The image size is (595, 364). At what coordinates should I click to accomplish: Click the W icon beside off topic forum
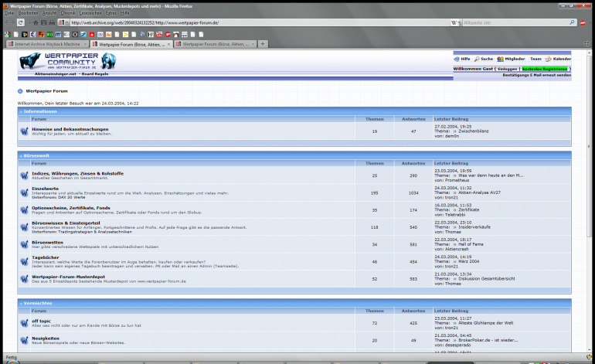pos(24,323)
